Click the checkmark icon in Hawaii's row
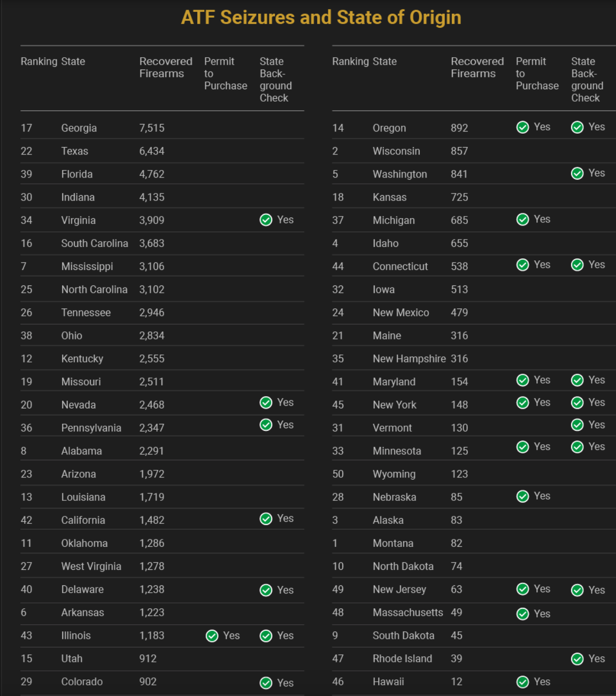This screenshot has height=696, width=616. (522, 682)
